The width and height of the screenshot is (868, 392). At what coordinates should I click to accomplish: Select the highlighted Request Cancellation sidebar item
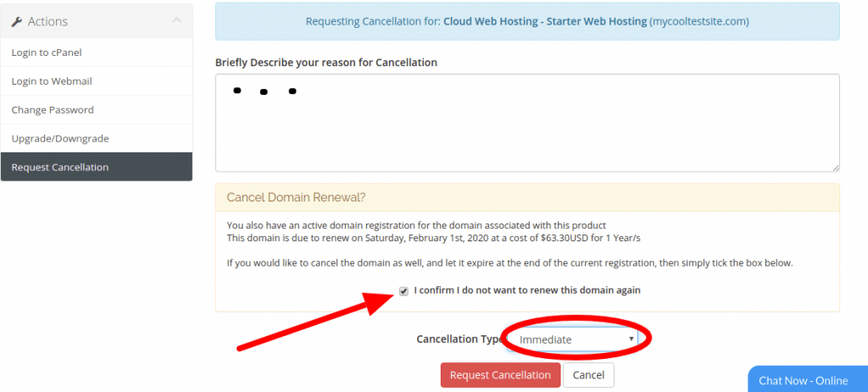pyautogui.click(x=97, y=167)
